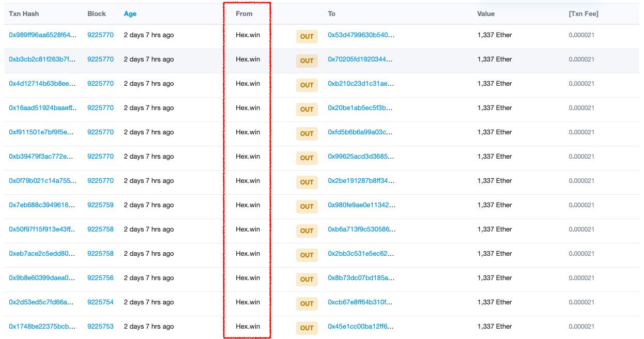
Task: Select 1,337 Ether value in 0xeb7ace2c row
Action: tap(495, 254)
